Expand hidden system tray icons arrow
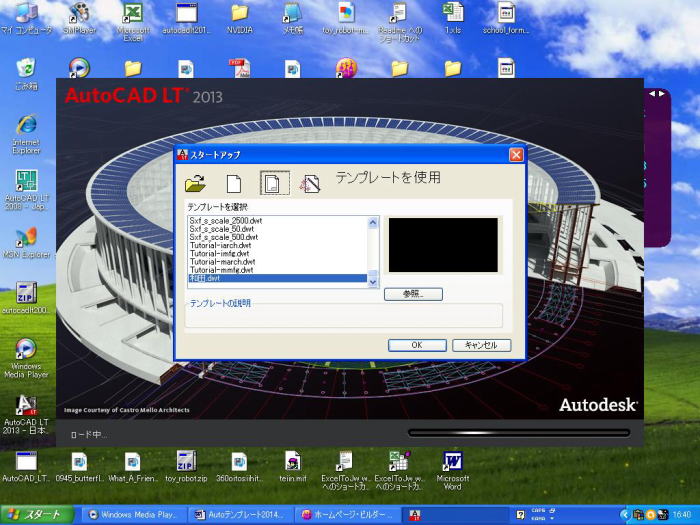The height and width of the screenshot is (525, 700). click(x=624, y=515)
